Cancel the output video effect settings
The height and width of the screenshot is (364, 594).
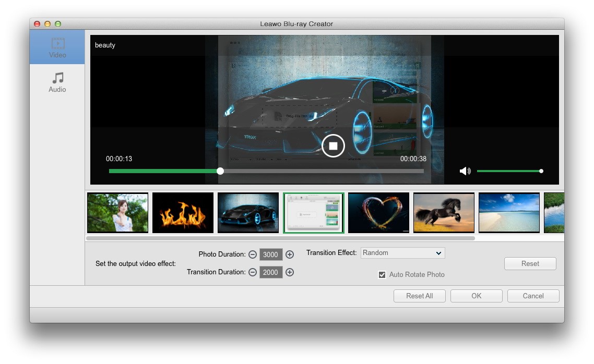click(x=533, y=296)
